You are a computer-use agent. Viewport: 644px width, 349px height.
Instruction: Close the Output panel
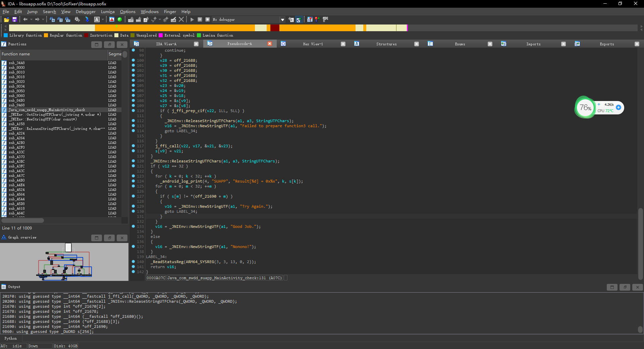pyautogui.click(x=638, y=287)
